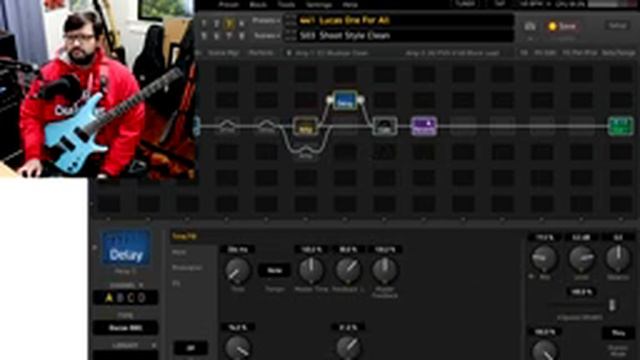Screen dimensions: 640x360
Task: Click the Shoot Style Clean scene name
Action: coord(354,36)
